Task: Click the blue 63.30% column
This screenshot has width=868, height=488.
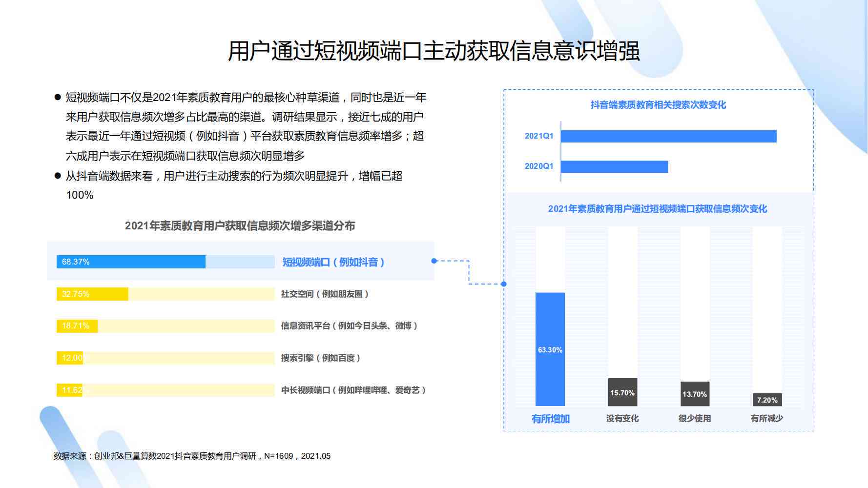Action: (550, 349)
